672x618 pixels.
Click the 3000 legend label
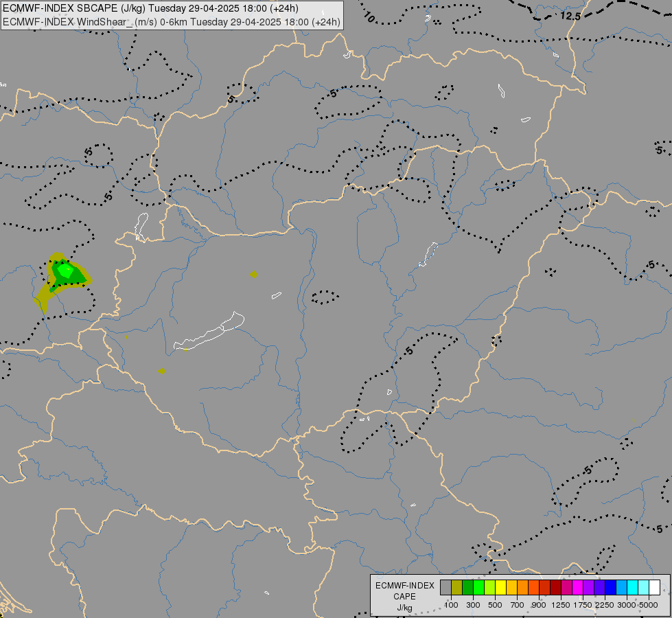[626, 605]
